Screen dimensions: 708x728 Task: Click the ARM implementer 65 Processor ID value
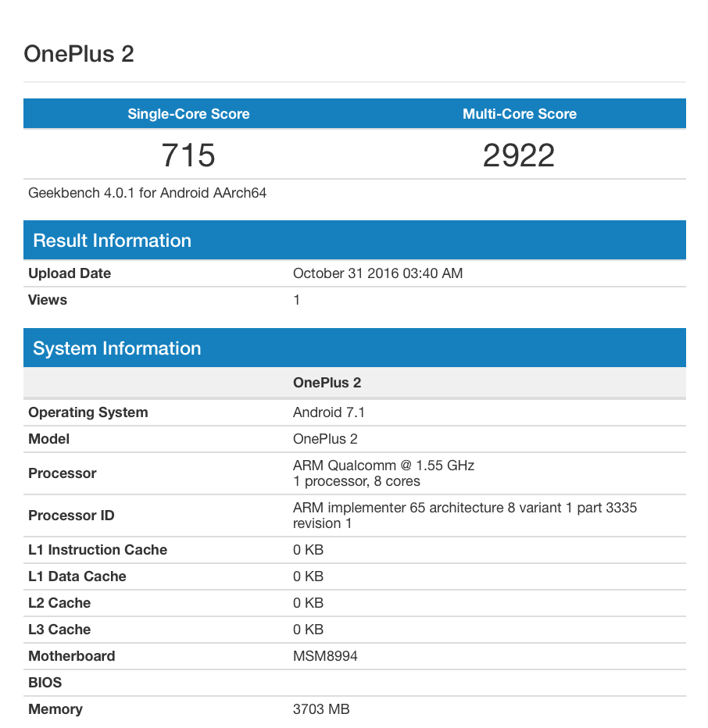click(x=464, y=508)
